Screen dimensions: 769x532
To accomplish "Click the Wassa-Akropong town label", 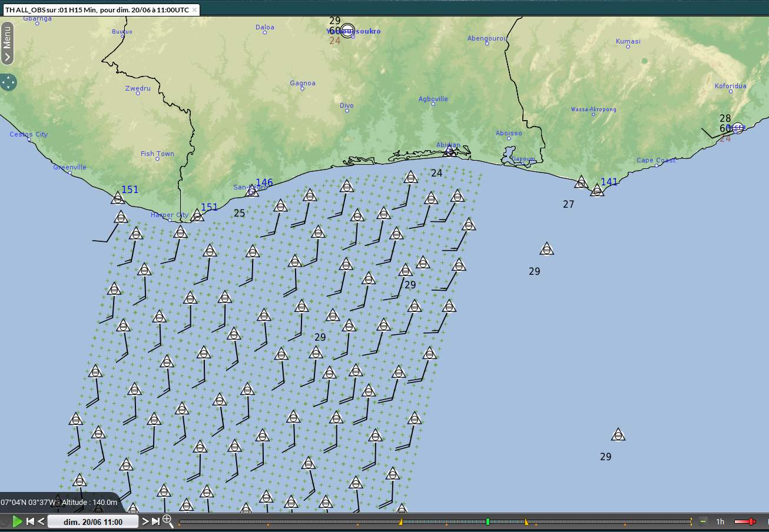I will pyautogui.click(x=594, y=109).
